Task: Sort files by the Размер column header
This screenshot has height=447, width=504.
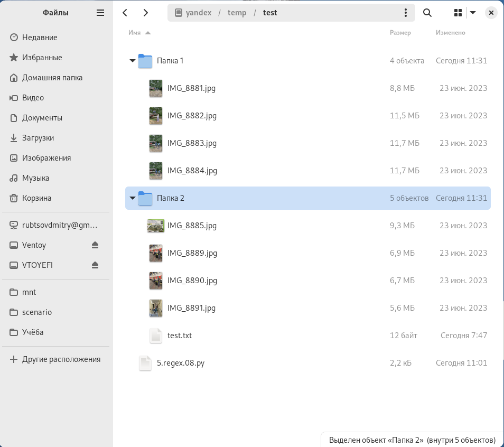Action: pyautogui.click(x=400, y=33)
